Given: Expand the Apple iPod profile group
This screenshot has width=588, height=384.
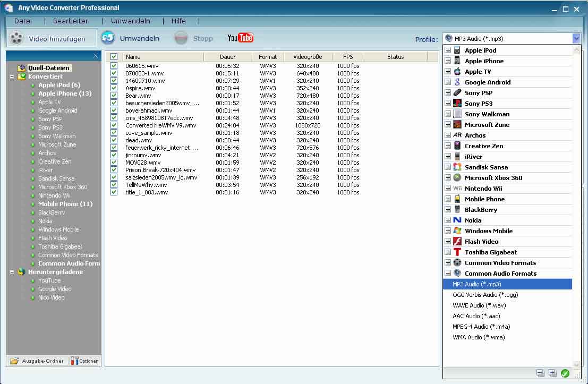Looking at the screenshot, I should (x=448, y=50).
